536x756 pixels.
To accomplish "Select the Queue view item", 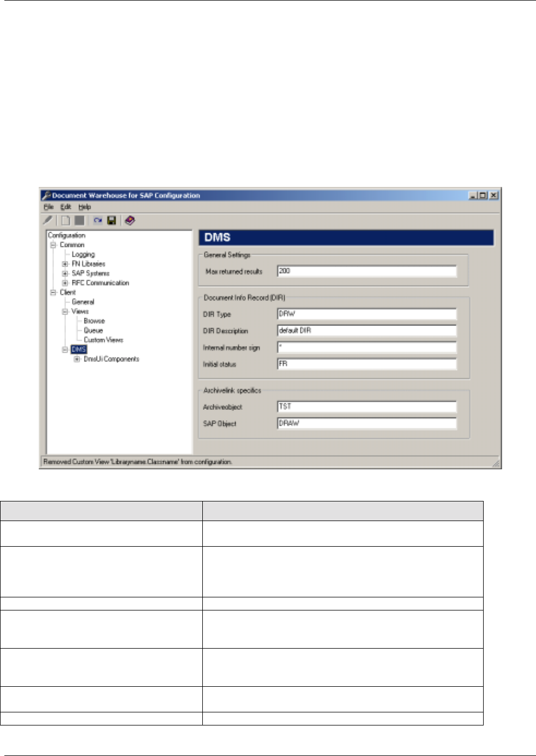I will (93, 331).
